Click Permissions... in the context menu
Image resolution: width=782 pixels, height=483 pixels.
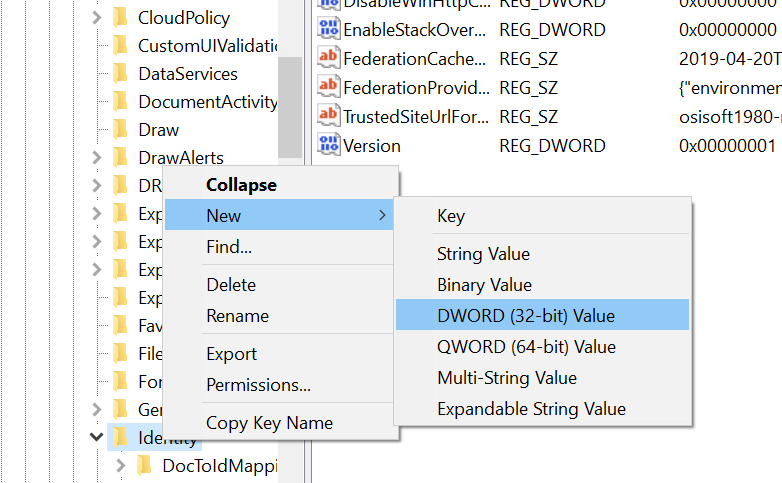[x=258, y=385]
